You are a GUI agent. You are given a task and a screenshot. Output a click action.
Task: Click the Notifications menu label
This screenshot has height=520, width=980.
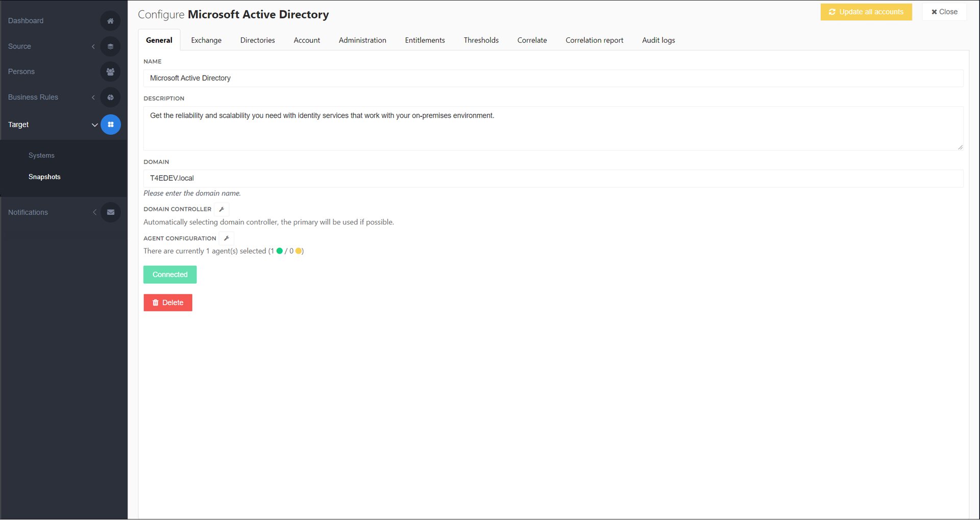coord(28,212)
